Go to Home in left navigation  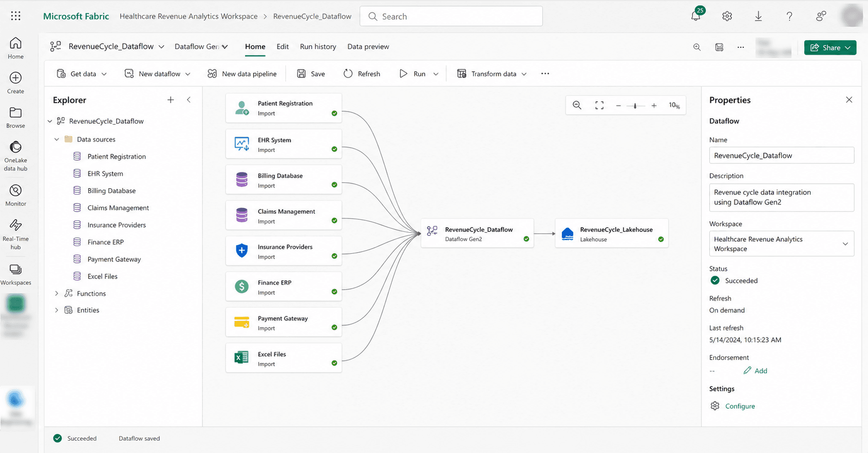click(16, 48)
